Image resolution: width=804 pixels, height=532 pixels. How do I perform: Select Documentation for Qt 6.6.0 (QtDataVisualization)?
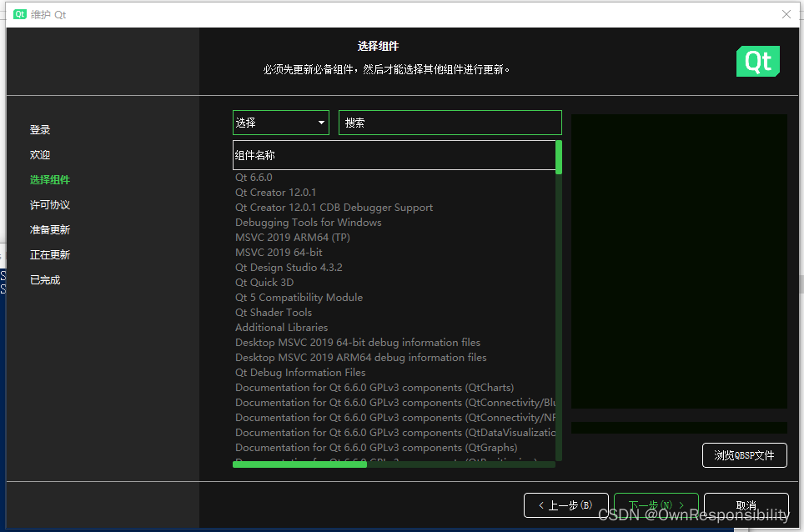click(394, 433)
